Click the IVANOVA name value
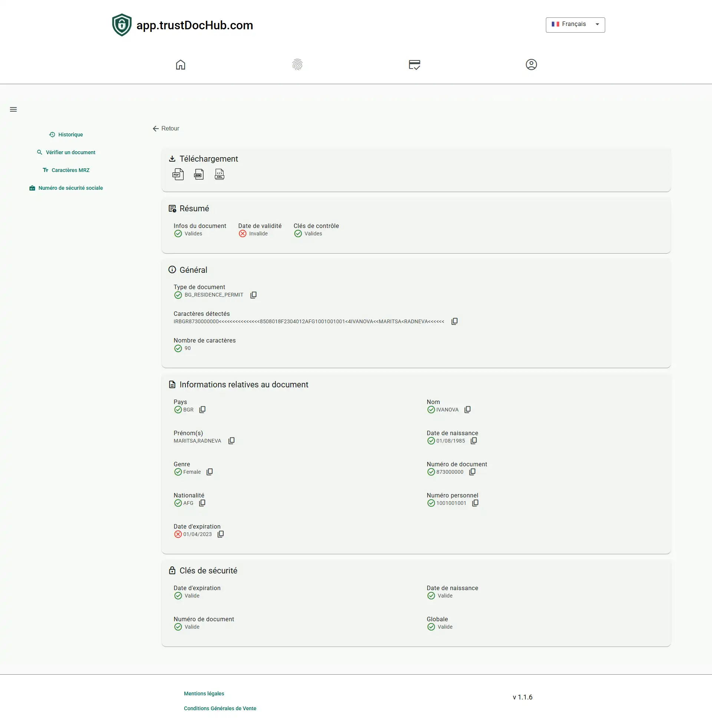This screenshot has height=728, width=712. pyautogui.click(x=447, y=410)
